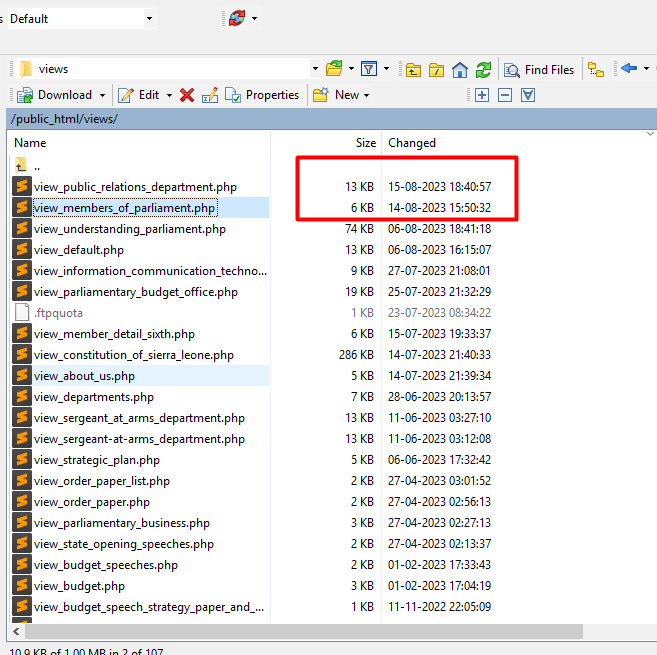
Task: Expand the views directory path dropdown
Action: (315, 69)
